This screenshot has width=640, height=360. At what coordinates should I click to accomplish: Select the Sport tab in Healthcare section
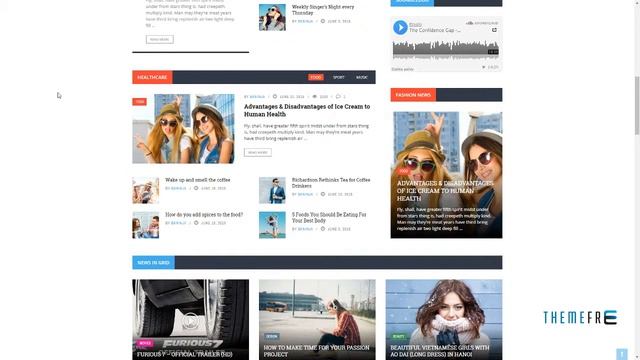338,77
